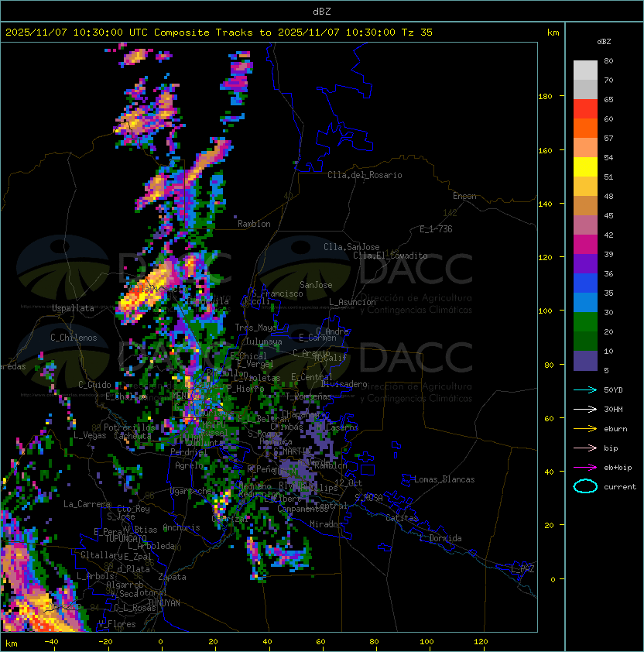Click the 'Lomas_Blancas' map label
The height and width of the screenshot is (652, 644).
pyautogui.click(x=444, y=479)
